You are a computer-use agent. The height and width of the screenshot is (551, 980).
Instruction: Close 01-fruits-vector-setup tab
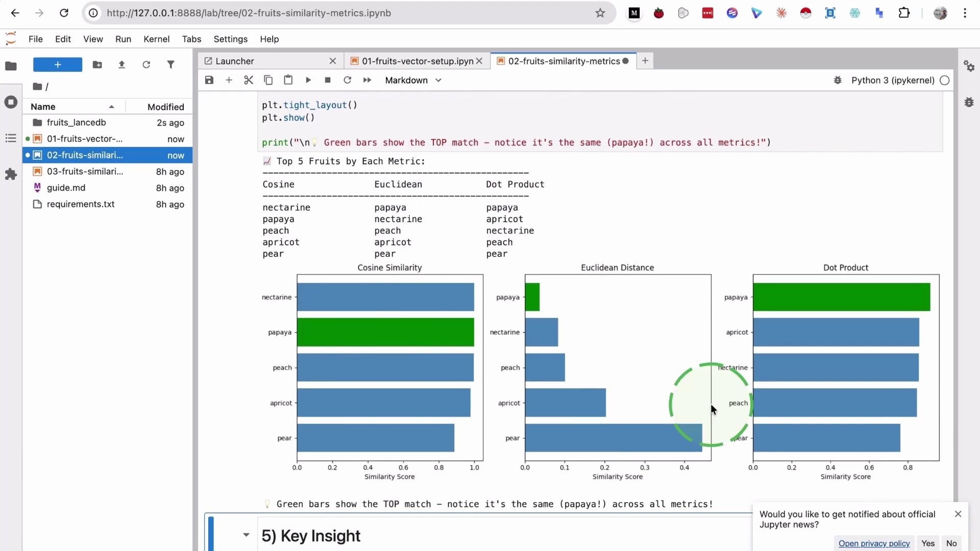click(479, 61)
